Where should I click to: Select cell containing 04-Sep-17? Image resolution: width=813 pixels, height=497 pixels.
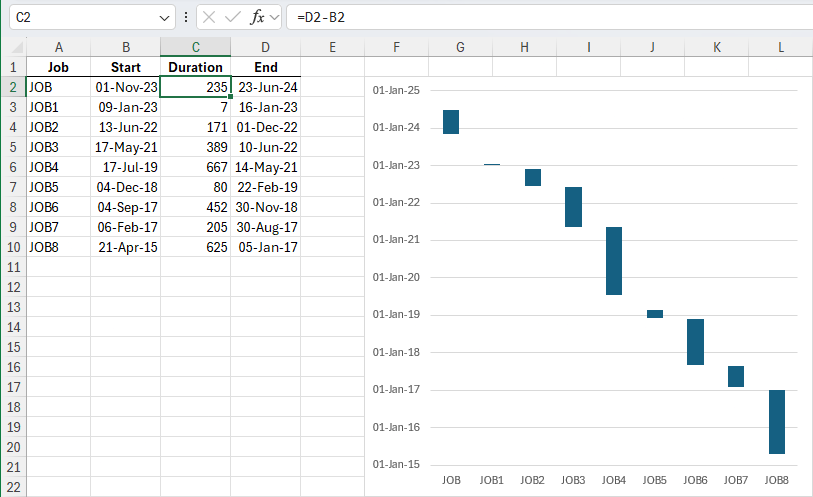click(x=125, y=207)
